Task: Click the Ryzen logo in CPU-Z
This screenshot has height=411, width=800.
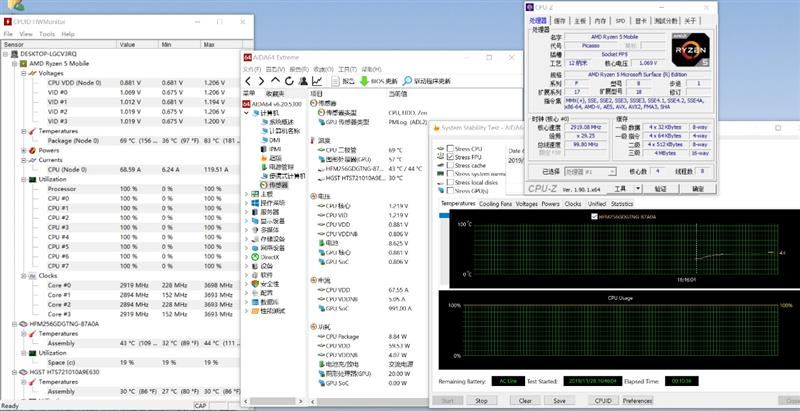Action: 690,50
